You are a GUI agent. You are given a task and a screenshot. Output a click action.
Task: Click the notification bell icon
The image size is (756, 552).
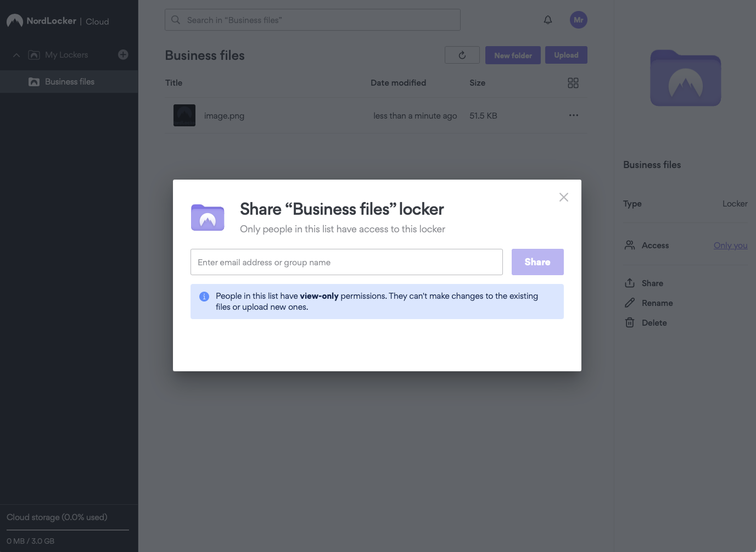click(547, 20)
